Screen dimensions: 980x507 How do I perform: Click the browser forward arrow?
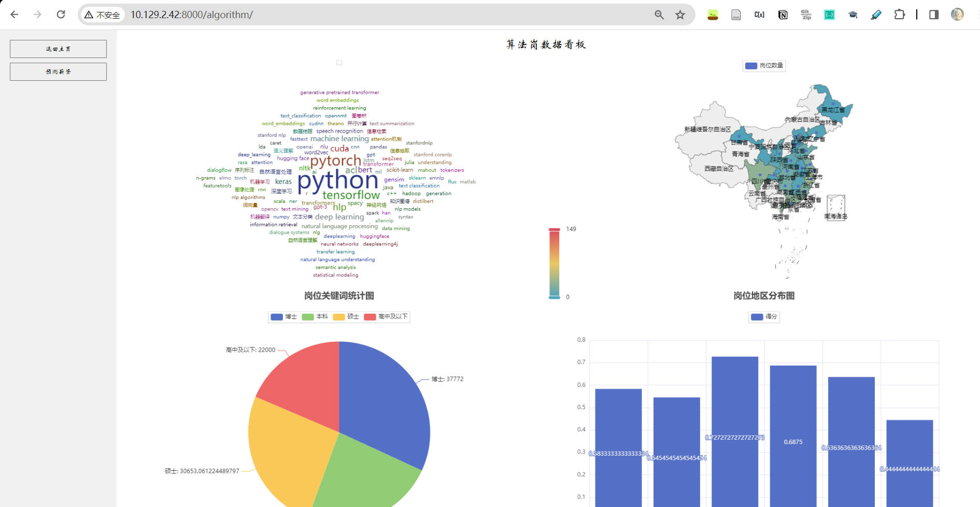point(37,15)
